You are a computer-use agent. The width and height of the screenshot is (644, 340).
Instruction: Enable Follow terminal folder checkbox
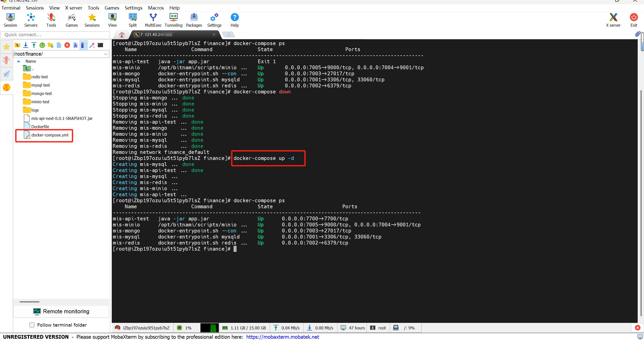point(32,325)
